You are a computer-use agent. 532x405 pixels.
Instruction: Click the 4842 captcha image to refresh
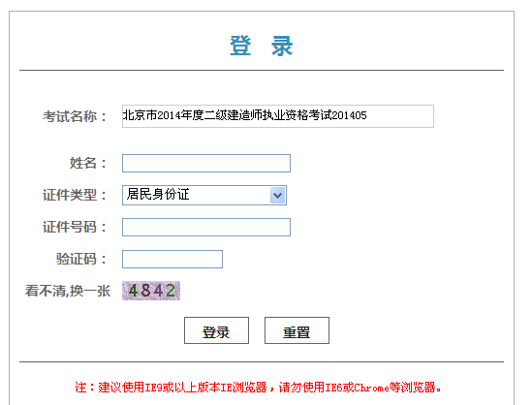(x=151, y=291)
